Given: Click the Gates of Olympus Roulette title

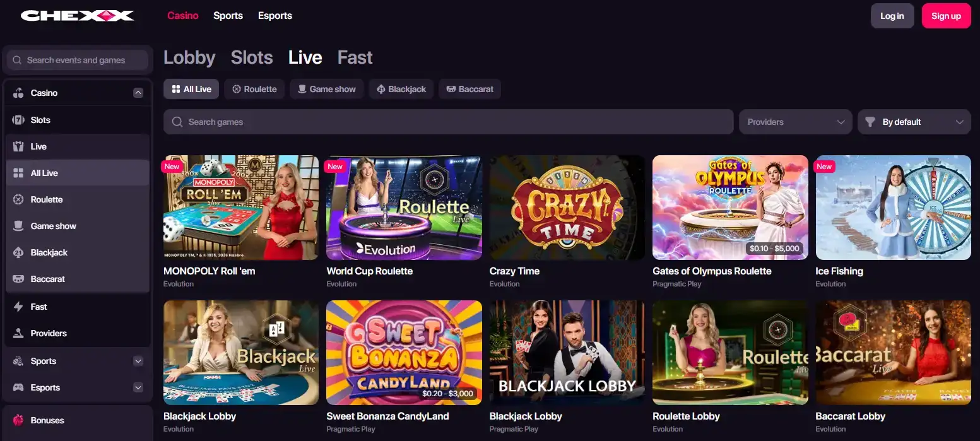Looking at the screenshot, I should [712, 271].
